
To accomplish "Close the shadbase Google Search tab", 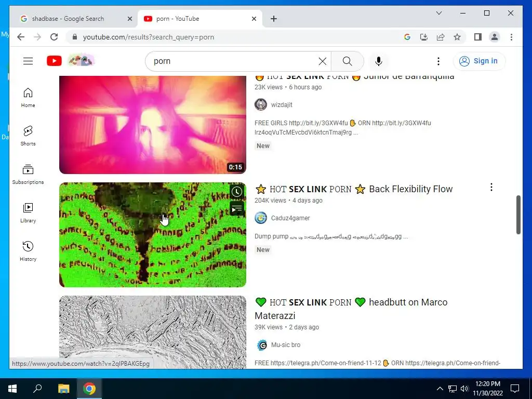I will pyautogui.click(x=129, y=19).
